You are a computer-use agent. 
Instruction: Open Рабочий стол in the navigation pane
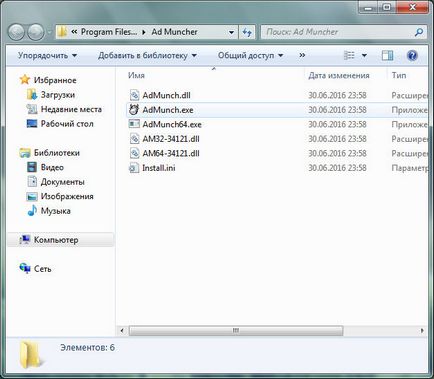click(67, 124)
